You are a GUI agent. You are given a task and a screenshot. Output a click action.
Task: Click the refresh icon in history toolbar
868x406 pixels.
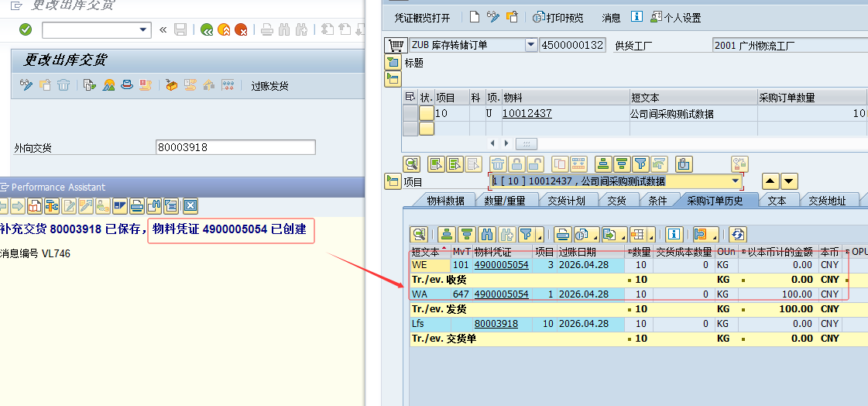pos(737,234)
